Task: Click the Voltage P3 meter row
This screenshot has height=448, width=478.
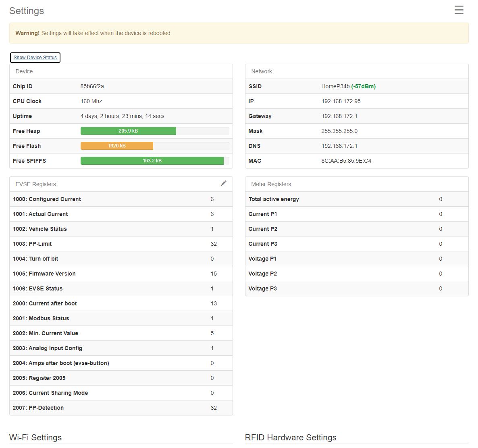Action: [356, 288]
